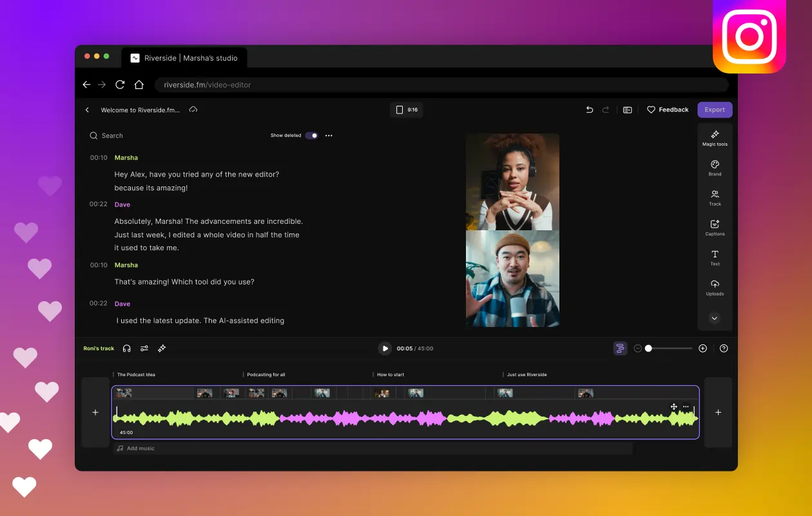Collapse the right sidebar with the chevron
Image resolution: width=812 pixels, height=516 pixels.
(x=714, y=318)
